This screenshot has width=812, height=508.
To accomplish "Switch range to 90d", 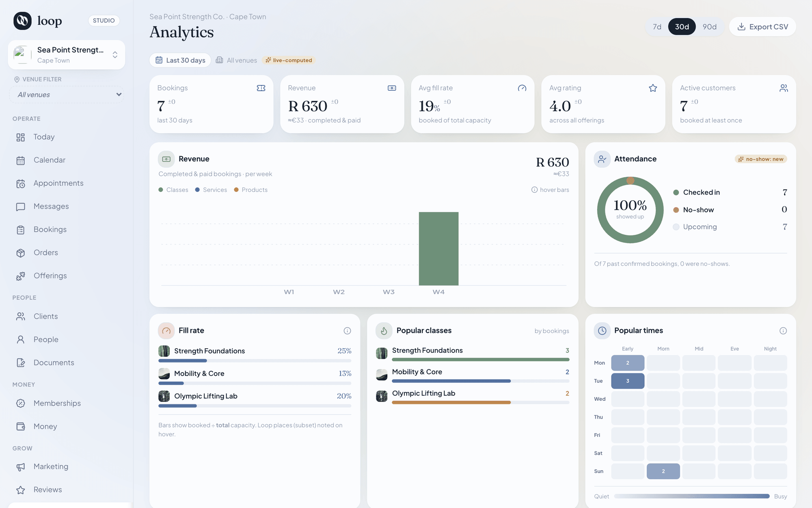I will [710, 27].
